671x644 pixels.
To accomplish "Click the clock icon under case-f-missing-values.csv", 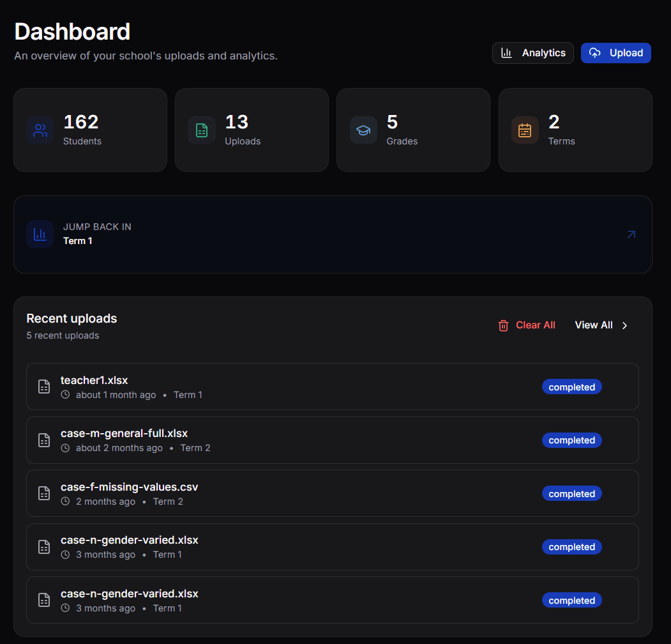I will click(x=65, y=502).
